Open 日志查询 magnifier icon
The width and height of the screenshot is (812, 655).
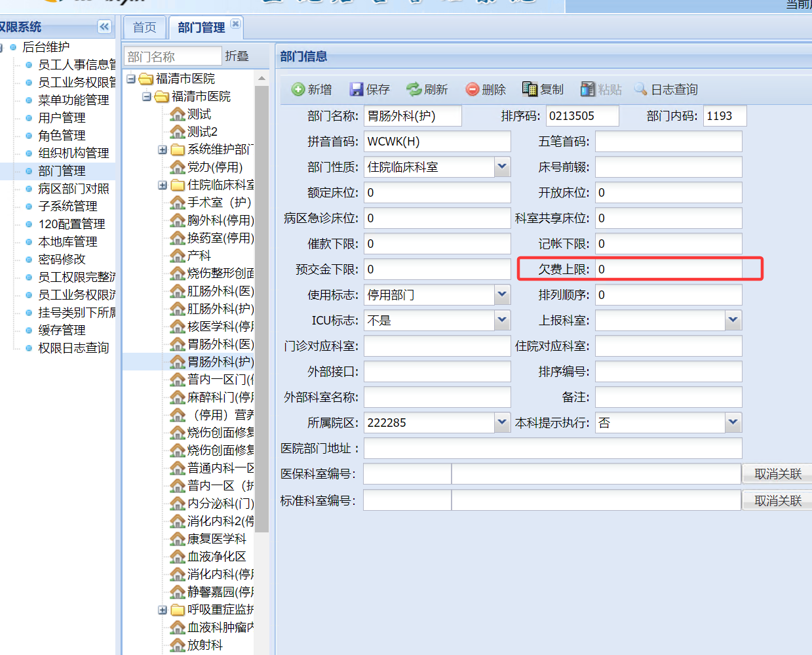click(640, 89)
